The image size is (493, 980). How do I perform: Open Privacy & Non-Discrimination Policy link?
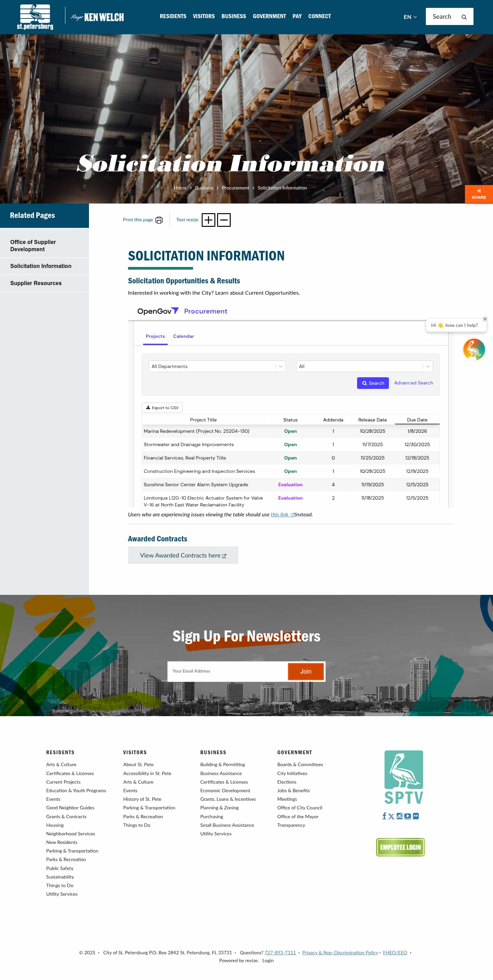tap(340, 953)
